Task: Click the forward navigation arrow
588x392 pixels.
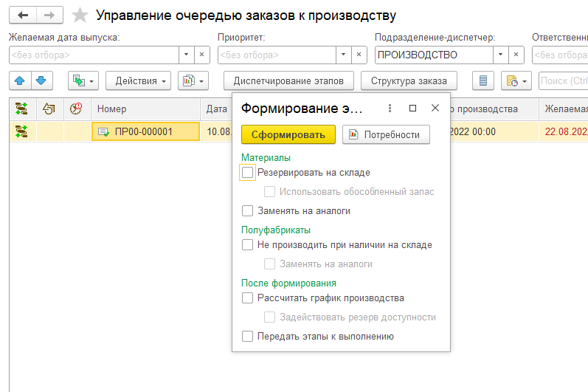Action: pos(49,16)
